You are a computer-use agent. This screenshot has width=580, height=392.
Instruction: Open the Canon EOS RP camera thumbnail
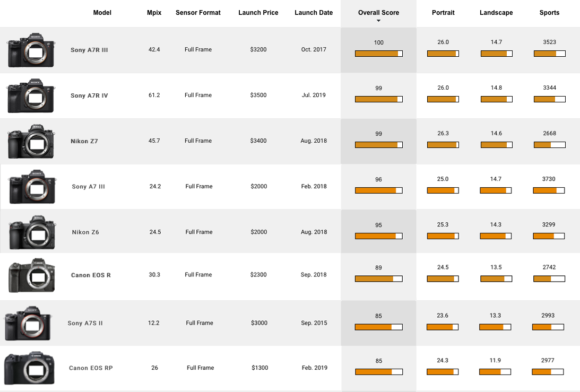[x=30, y=368]
